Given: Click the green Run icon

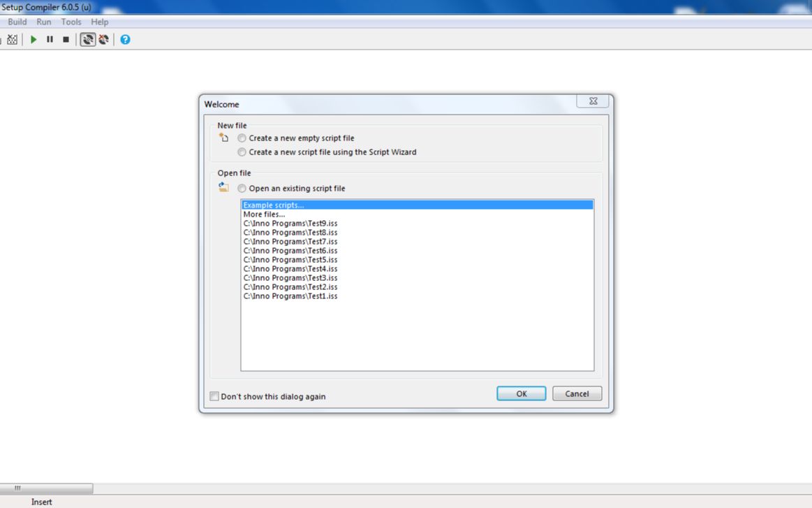Looking at the screenshot, I should pyautogui.click(x=33, y=39).
